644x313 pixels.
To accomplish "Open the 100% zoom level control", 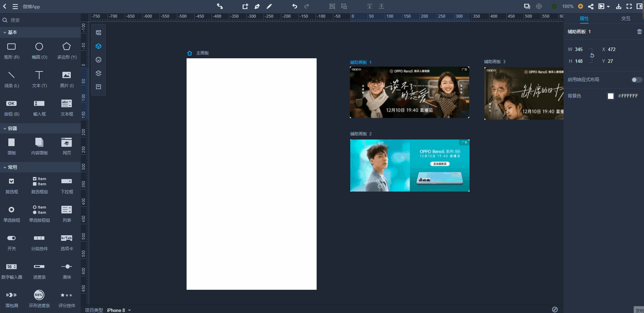I will pyautogui.click(x=568, y=6).
